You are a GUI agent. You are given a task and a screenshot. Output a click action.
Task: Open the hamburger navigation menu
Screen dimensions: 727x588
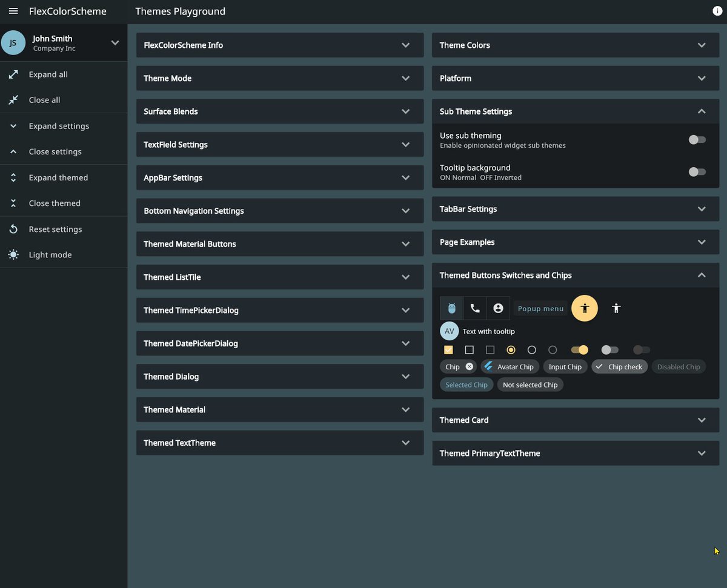click(13, 12)
